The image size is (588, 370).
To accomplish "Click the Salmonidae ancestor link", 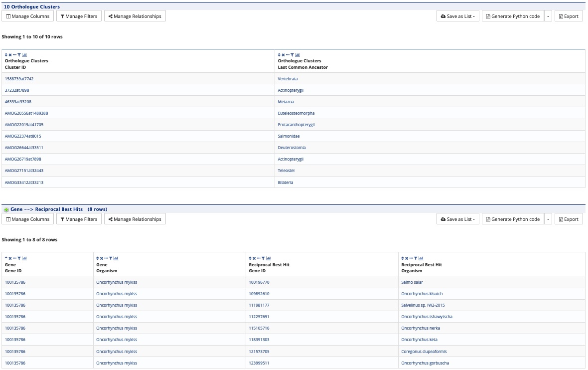I will point(289,136).
